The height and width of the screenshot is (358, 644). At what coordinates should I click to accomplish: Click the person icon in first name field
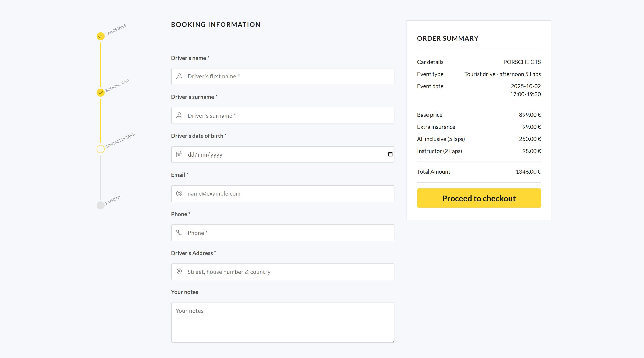pyautogui.click(x=179, y=76)
